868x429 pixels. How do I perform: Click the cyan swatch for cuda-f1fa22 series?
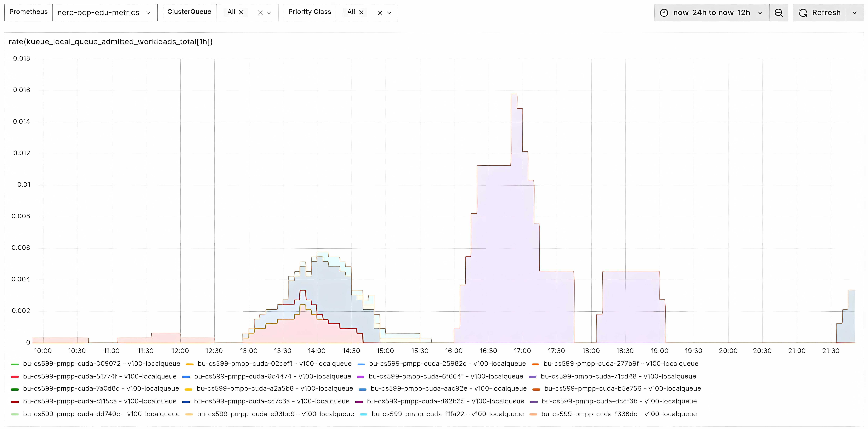(x=363, y=414)
